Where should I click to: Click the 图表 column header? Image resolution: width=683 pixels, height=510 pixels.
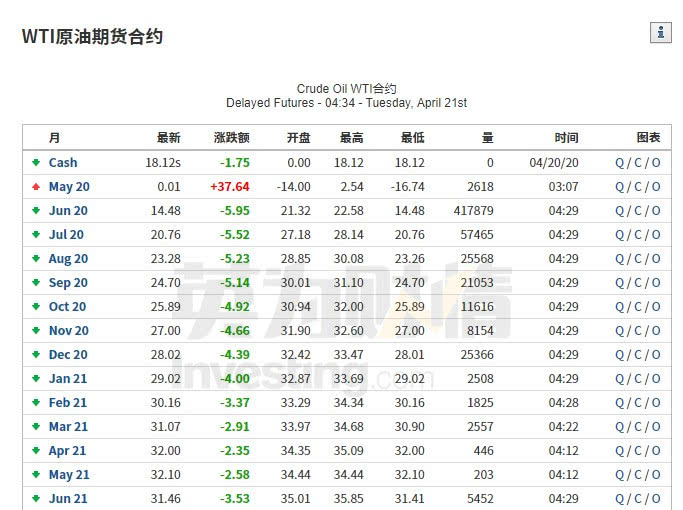click(x=648, y=137)
